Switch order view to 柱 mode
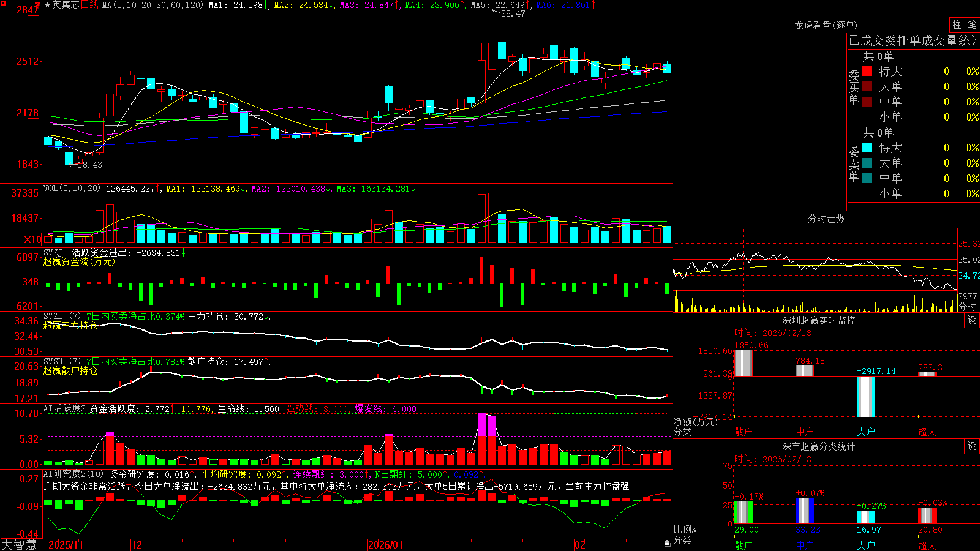This screenshot has width=980, height=551. point(957,24)
